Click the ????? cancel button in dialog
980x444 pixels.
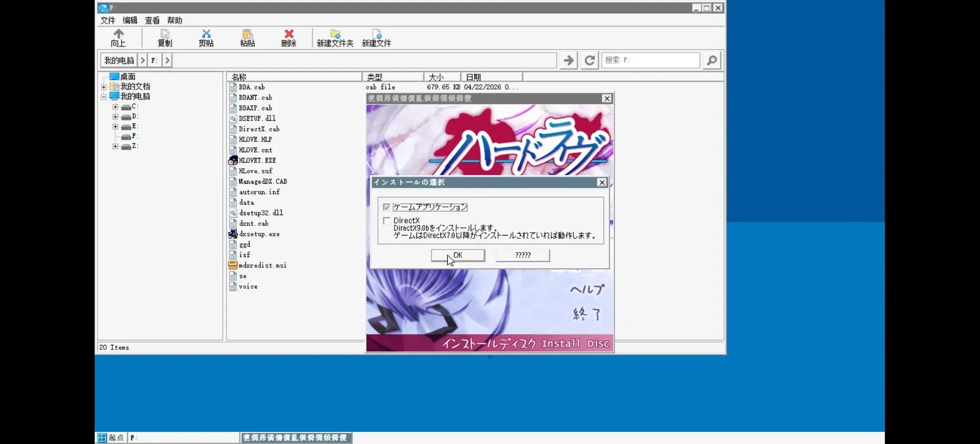(523, 255)
